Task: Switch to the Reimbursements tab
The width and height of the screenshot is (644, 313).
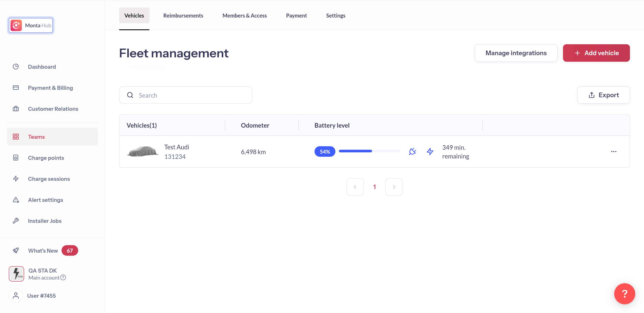Action: pyautogui.click(x=183, y=16)
